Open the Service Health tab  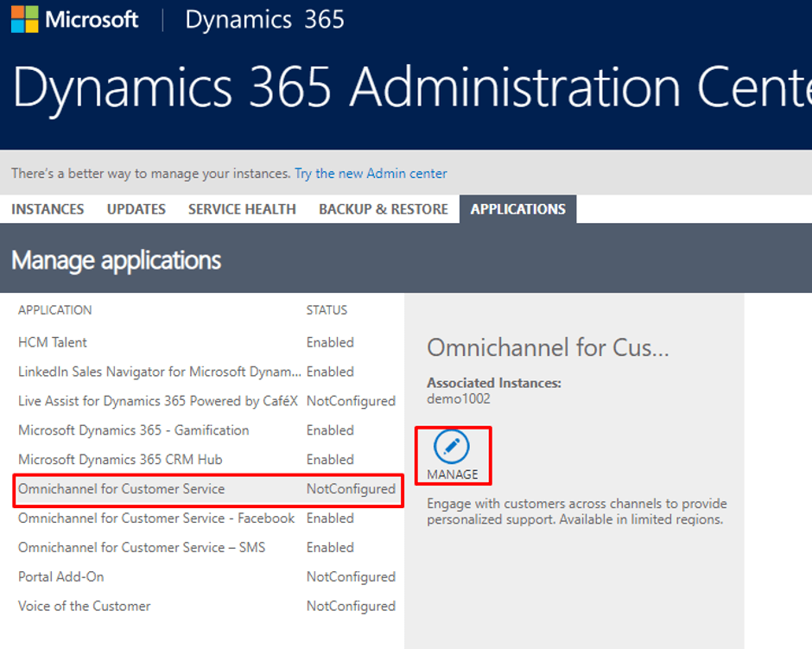click(242, 209)
